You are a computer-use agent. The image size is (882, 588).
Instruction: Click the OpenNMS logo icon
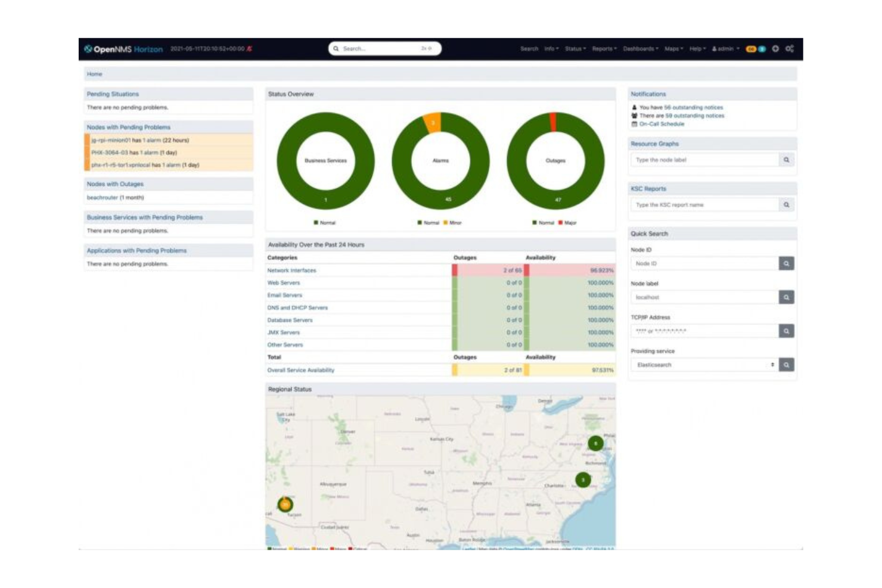click(89, 49)
